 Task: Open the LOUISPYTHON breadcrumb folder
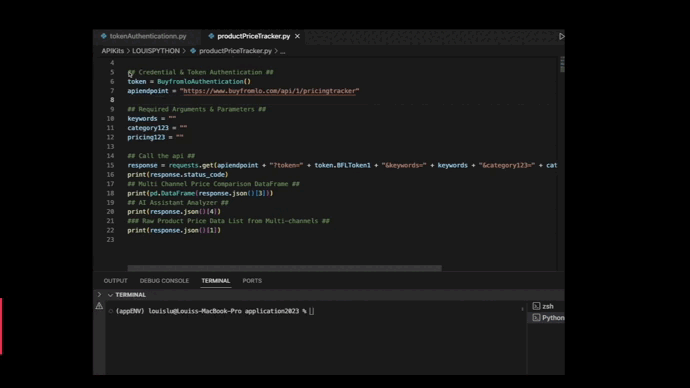tap(156, 51)
